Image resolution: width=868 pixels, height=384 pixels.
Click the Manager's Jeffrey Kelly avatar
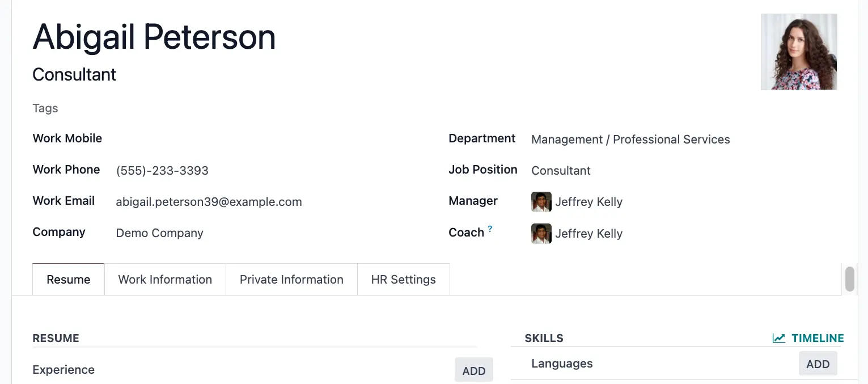click(541, 202)
